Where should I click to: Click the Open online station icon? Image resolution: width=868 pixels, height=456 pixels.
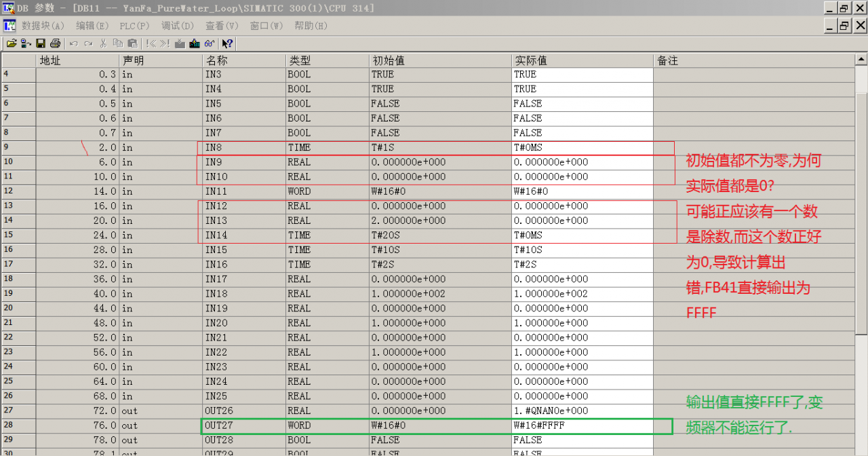(26, 43)
